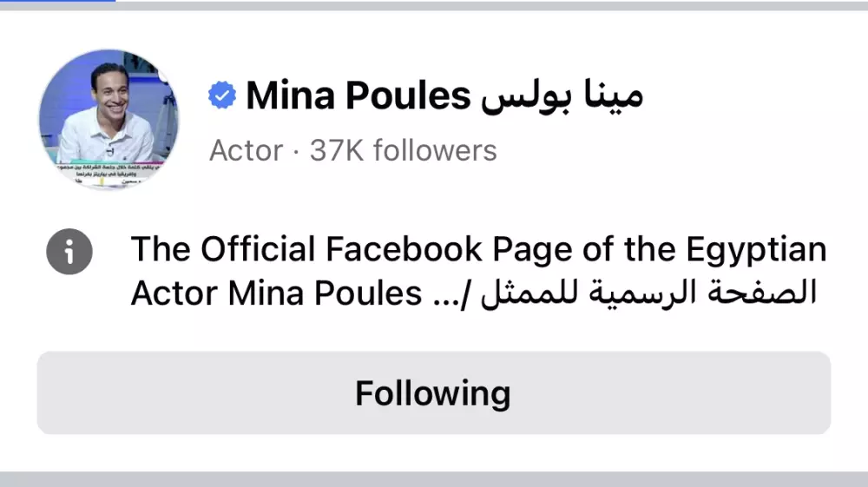Click the gray bar above profile card
This screenshot has height=487, width=868.
(x=486, y=4)
